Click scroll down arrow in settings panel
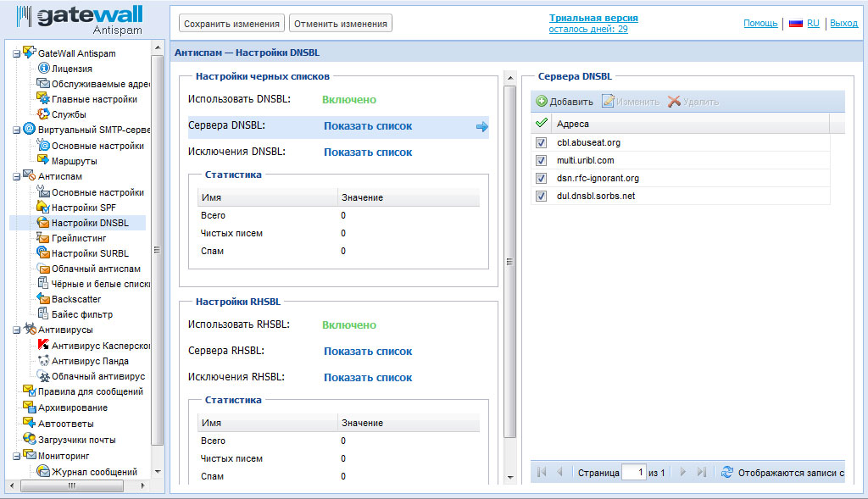 (509, 478)
